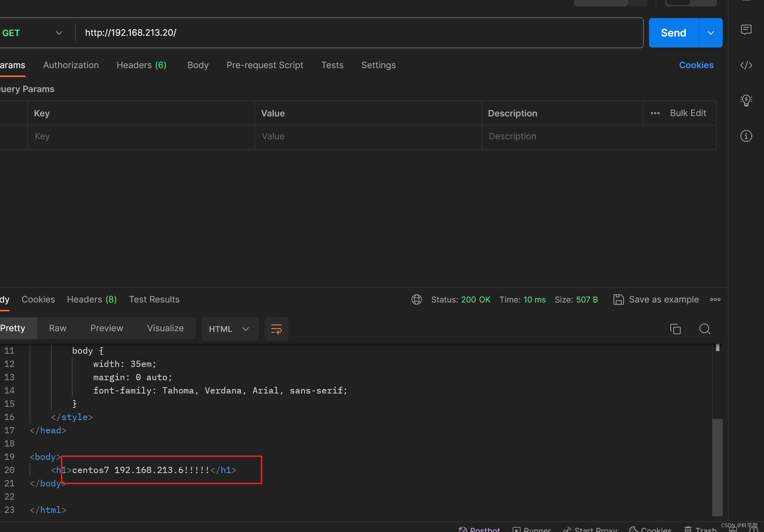Screen dimensions: 764x532
Task: Click Save as example link
Action: coord(664,300)
